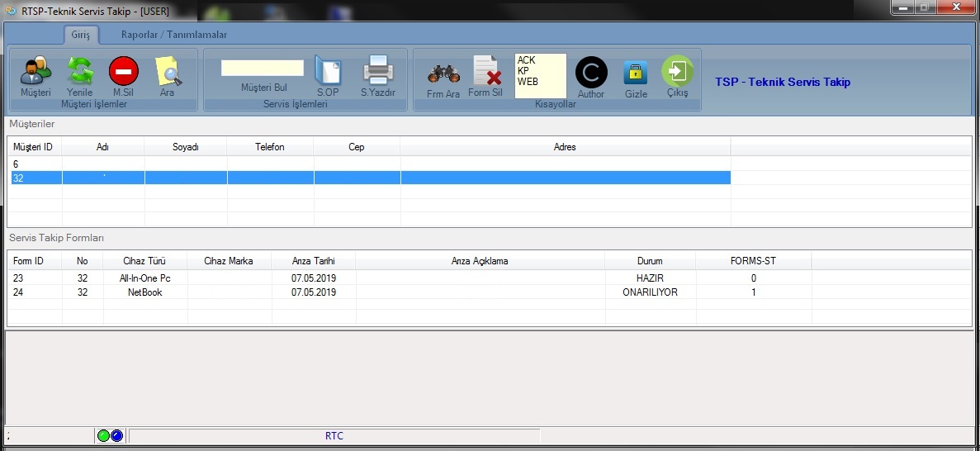Image resolution: width=980 pixels, height=451 pixels.
Task: Select customer row with ID 6
Action: pyautogui.click(x=372, y=164)
